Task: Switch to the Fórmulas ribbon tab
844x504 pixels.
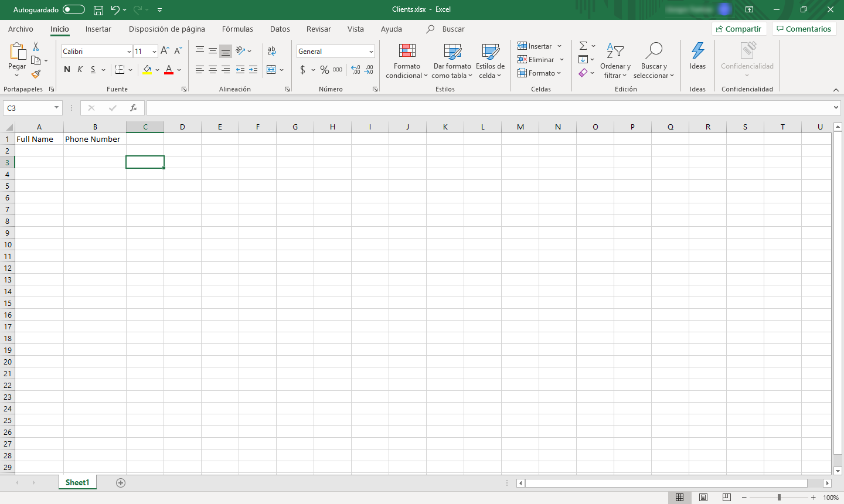Action: pos(237,29)
